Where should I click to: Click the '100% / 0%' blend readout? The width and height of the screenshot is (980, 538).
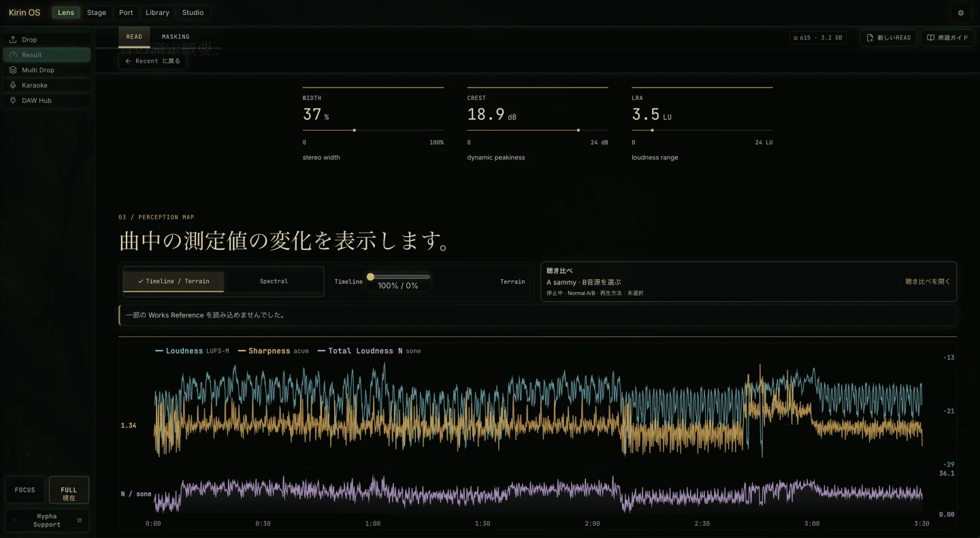click(x=398, y=286)
